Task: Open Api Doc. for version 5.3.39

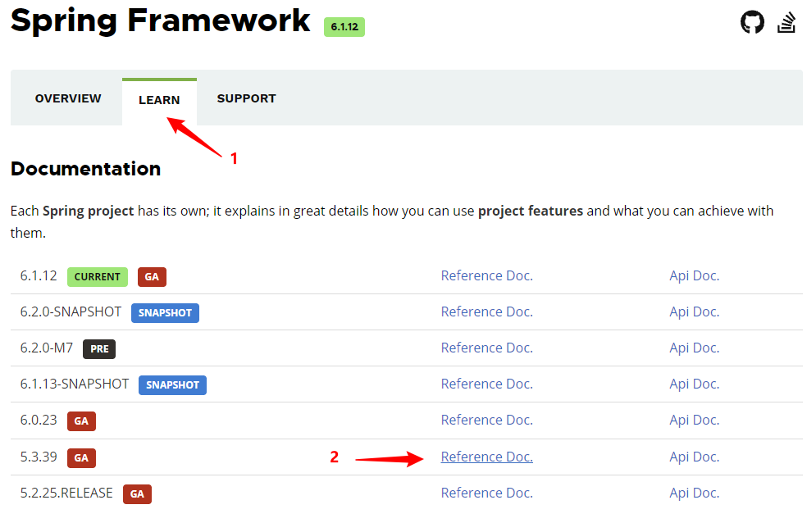Action: click(695, 457)
